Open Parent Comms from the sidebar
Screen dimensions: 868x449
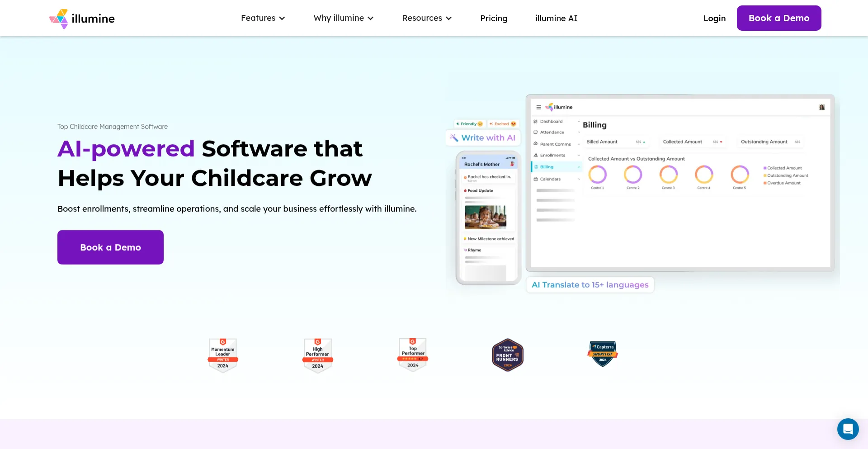coord(535,144)
